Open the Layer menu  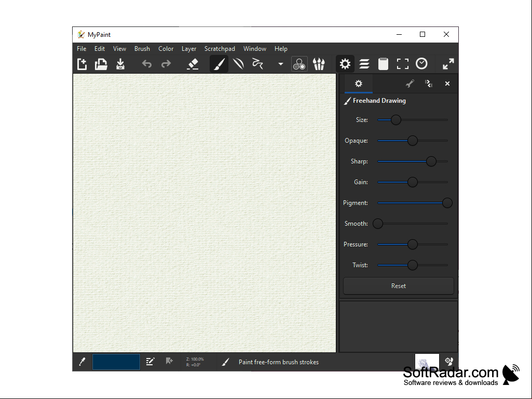[x=188, y=49]
